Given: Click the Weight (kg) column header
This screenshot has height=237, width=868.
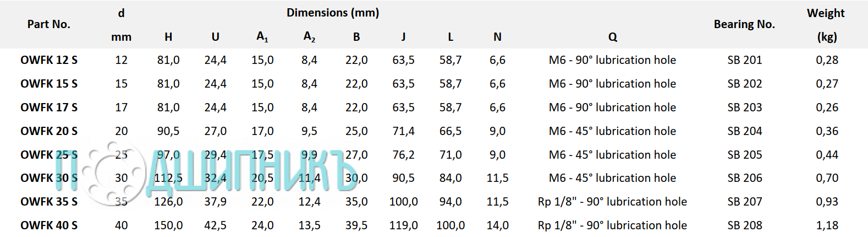Looking at the screenshot, I should (x=826, y=25).
